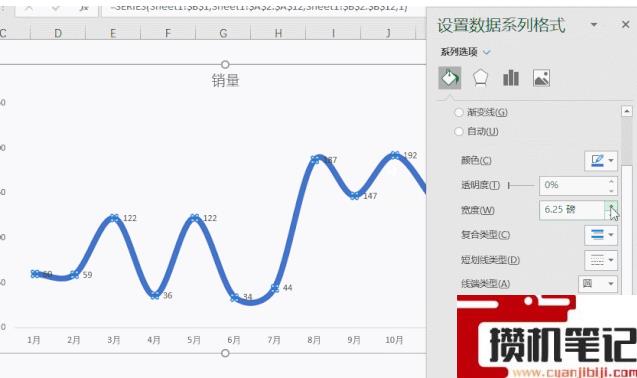Image resolution: width=637 pixels, height=378 pixels.
Task: Open the Series Options bar chart icon
Action: (511, 78)
